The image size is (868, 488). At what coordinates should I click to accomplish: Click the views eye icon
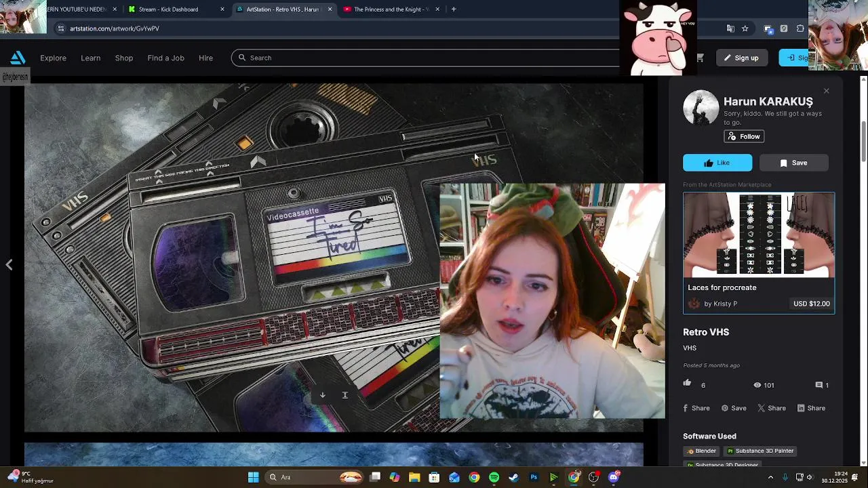pos(757,385)
